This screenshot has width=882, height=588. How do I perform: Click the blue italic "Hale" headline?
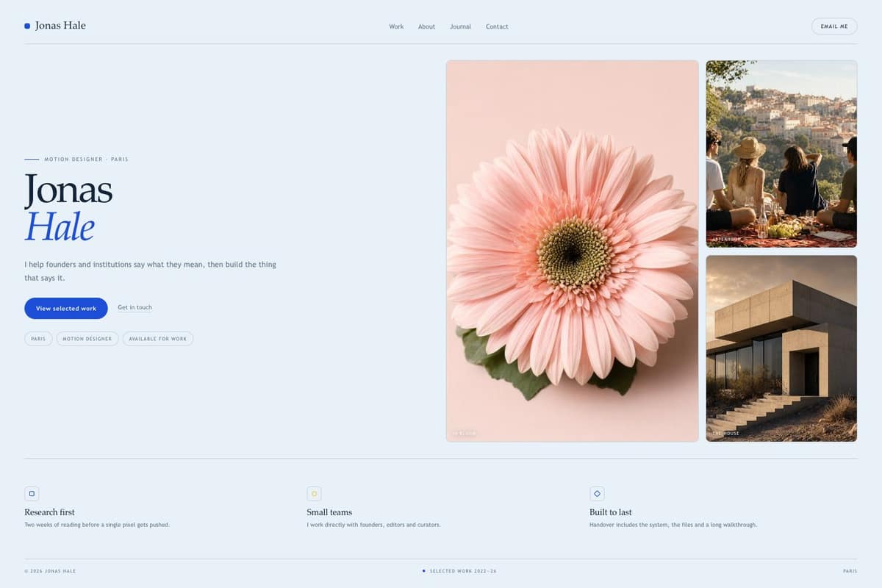pyautogui.click(x=60, y=226)
